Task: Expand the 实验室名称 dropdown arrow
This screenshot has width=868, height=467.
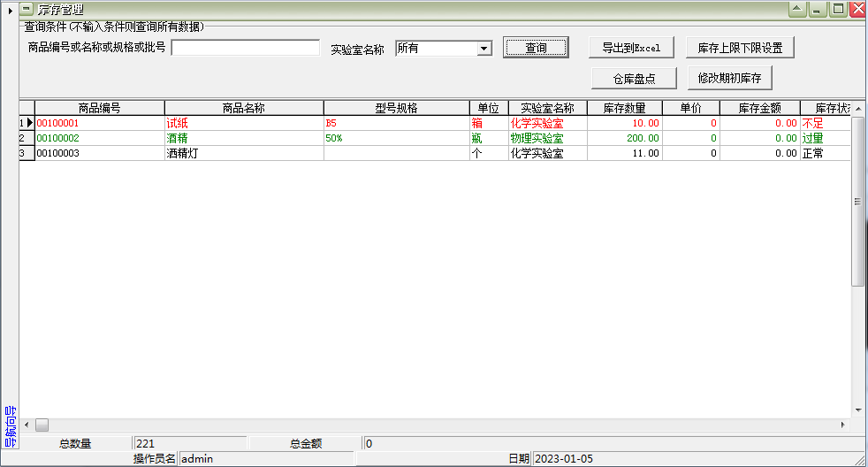Action: 483,49
